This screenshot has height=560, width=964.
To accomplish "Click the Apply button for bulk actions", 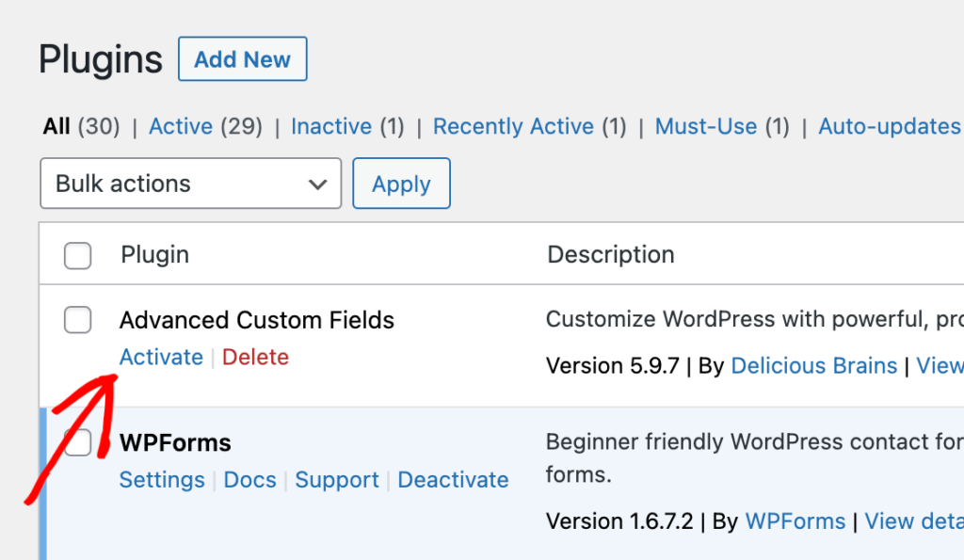I will 401,183.
